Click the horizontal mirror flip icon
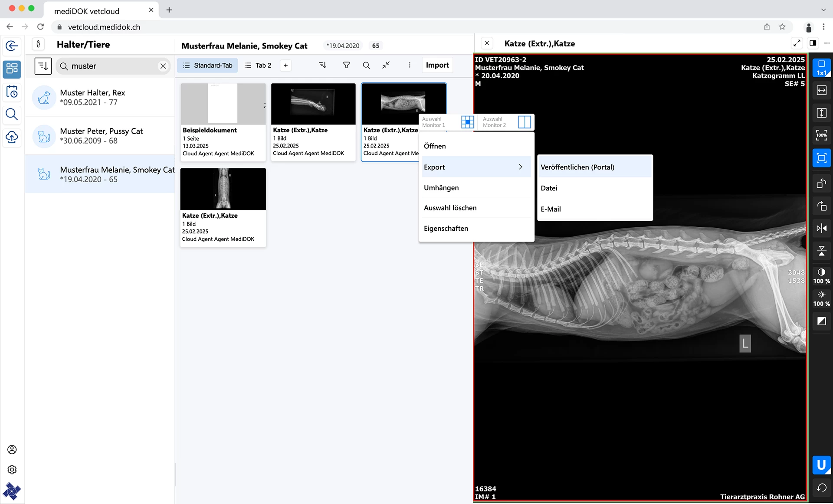Image resolution: width=833 pixels, height=504 pixels. pos(821,228)
